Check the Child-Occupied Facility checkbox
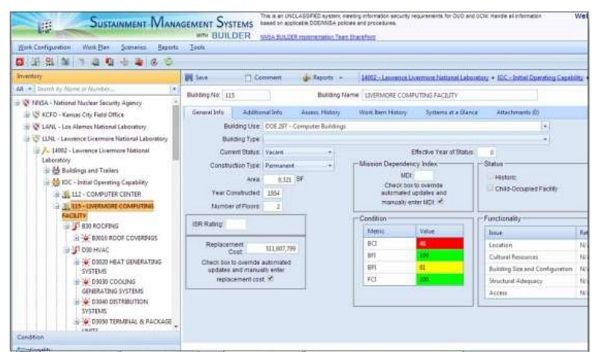Viewport: 600px width, 364px height. [489, 189]
